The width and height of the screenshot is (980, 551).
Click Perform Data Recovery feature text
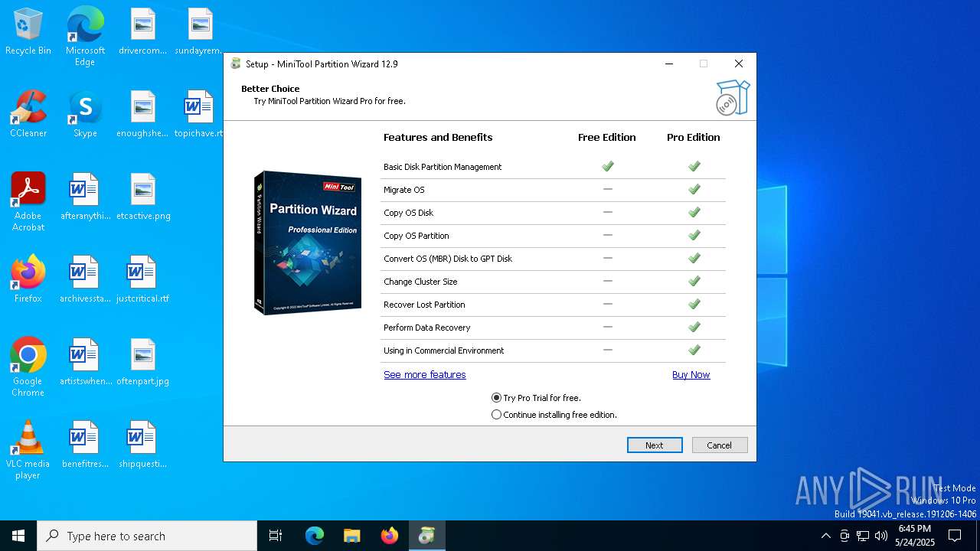(427, 328)
